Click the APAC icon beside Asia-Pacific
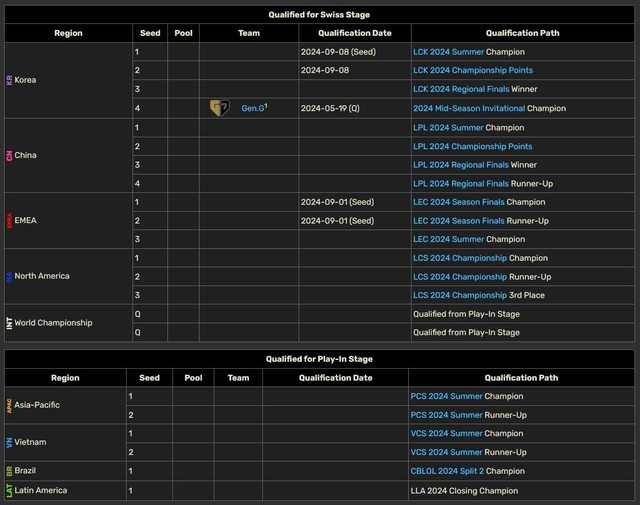Viewport: 640px width, 505px height. 10,405
